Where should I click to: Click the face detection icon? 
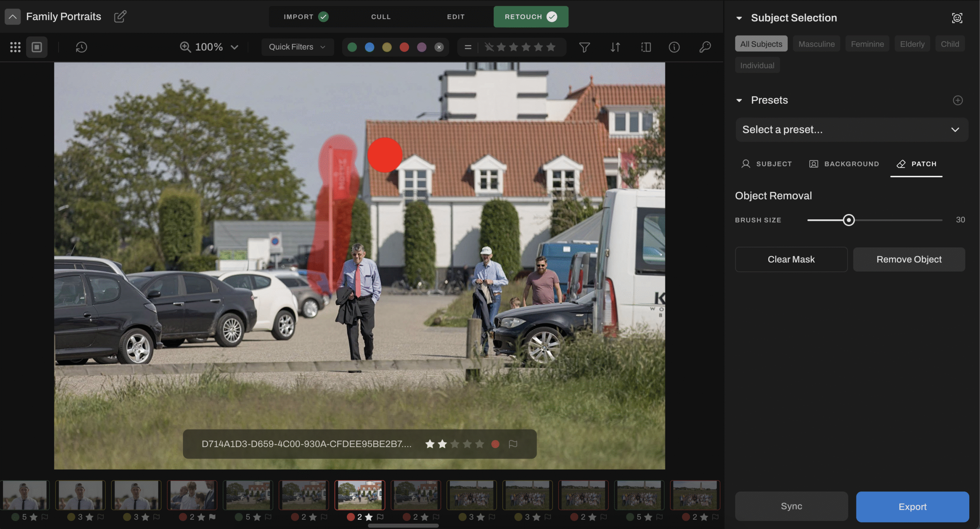coord(957,18)
